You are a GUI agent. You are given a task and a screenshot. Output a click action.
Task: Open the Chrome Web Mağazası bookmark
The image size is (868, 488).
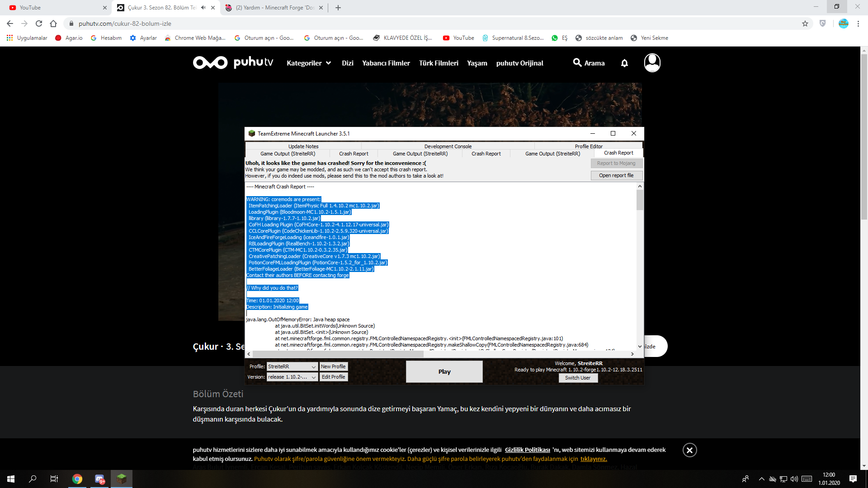195,38
